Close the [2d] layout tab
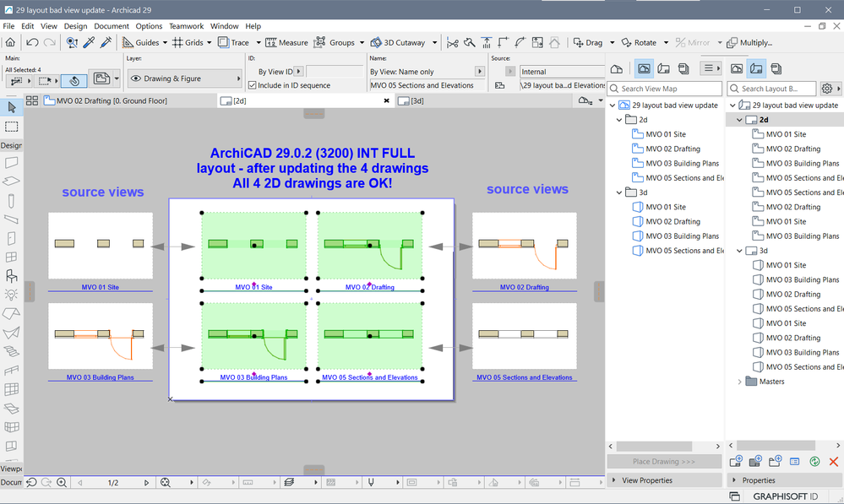The height and width of the screenshot is (504, 844). (386, 100)
